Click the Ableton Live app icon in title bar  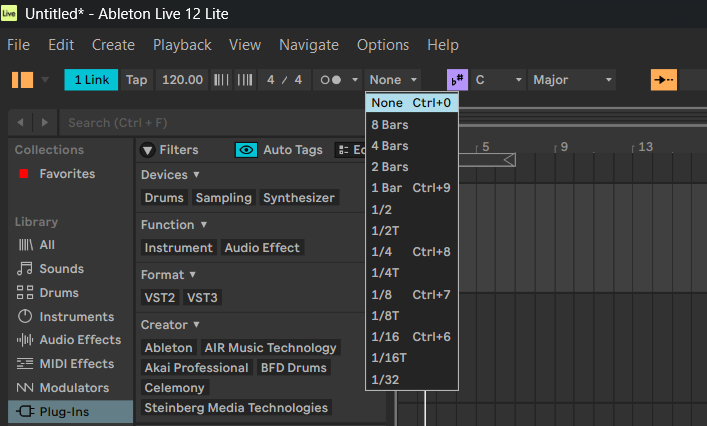pyautogui.click(x=9, y=13)
